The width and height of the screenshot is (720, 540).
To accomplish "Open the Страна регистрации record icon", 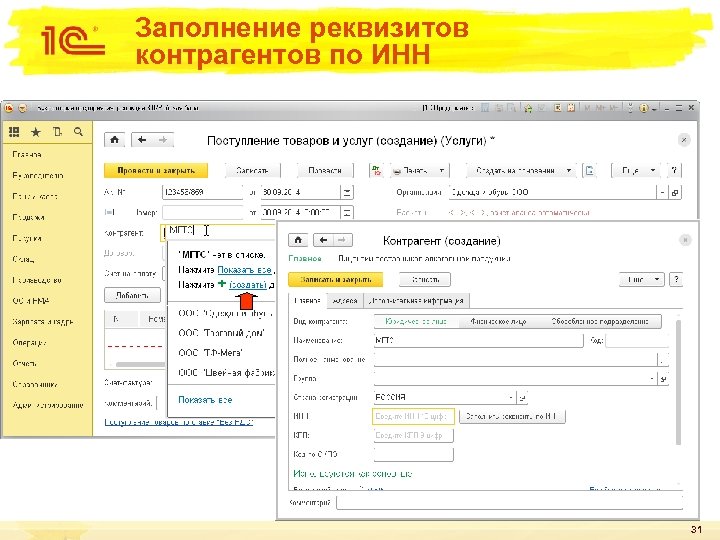I will pos(522,397).
